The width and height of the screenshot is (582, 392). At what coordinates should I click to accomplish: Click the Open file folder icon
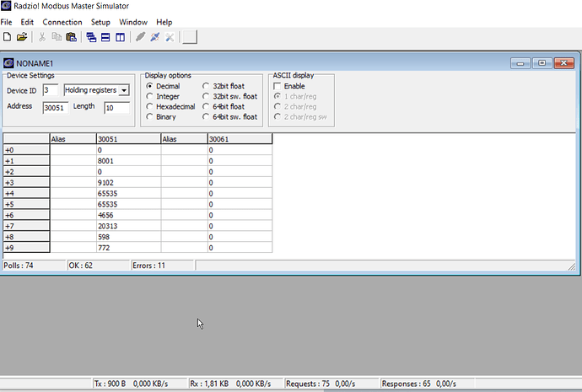(x=22, y=37)
